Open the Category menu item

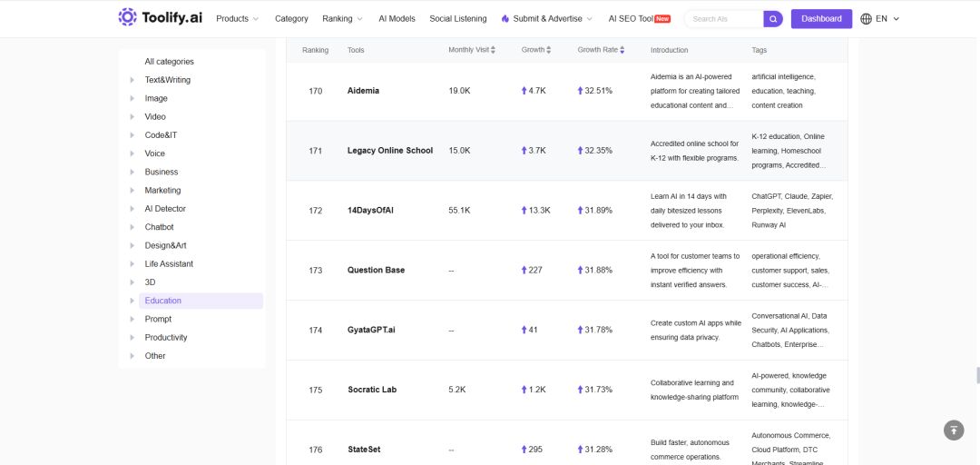tap(291, 19)
